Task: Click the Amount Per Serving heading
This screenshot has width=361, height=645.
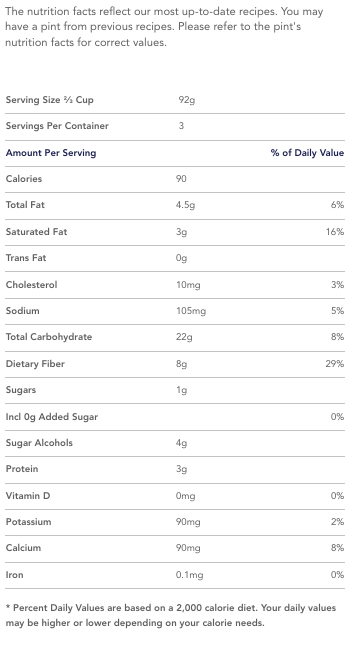Action: [51, 153]
